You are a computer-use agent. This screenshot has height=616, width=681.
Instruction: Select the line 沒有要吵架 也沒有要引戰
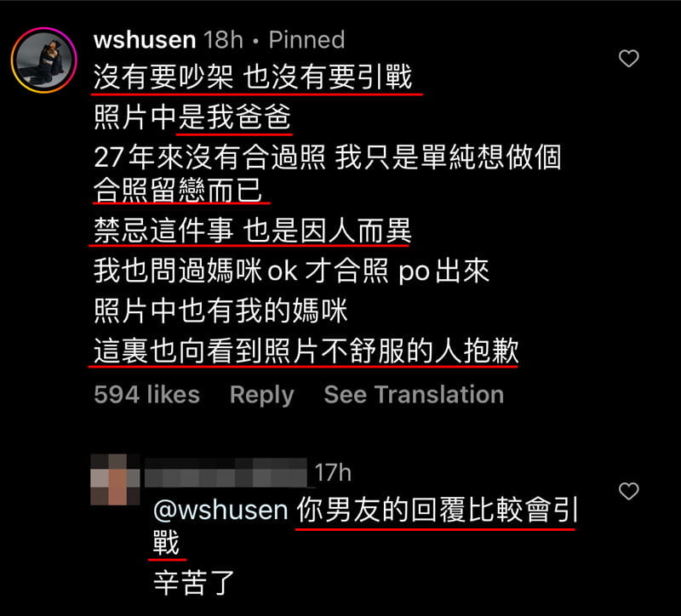click(253, 77)
